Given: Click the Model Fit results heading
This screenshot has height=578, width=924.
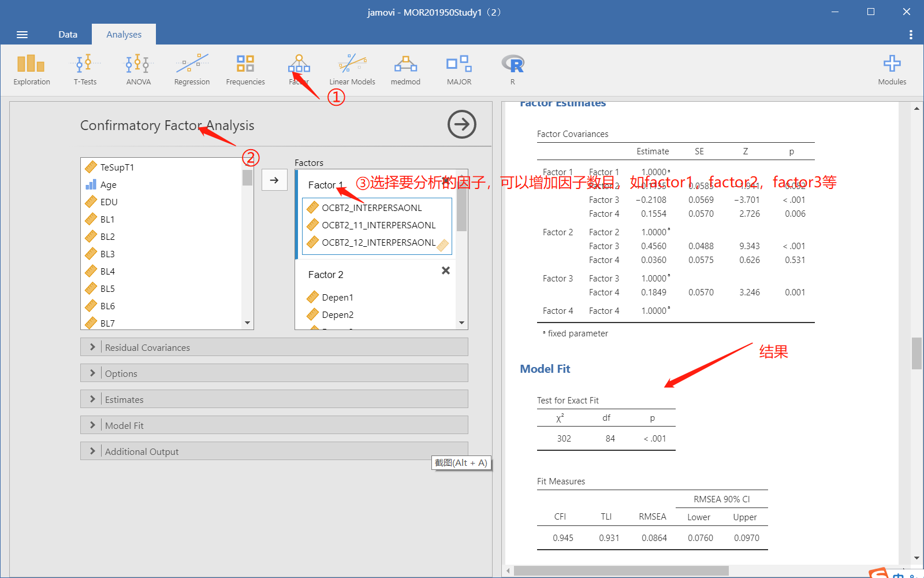Looking at the screenshot, I should click(545, 369).
